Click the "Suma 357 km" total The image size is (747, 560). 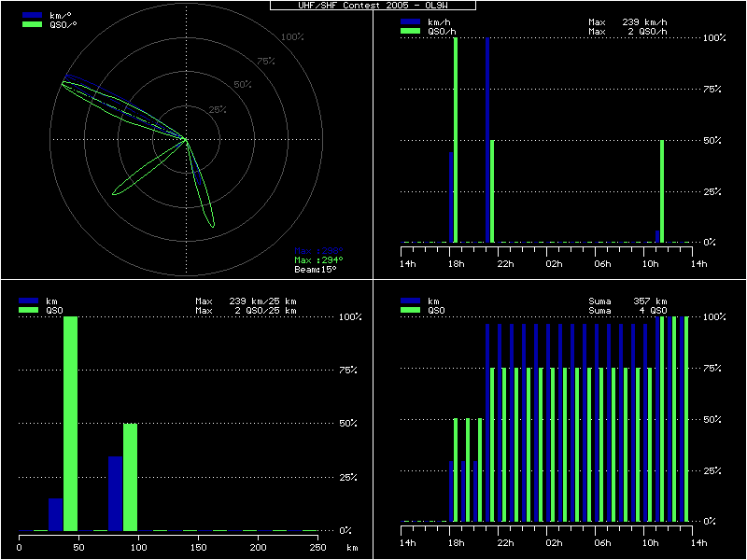point(627,301)
